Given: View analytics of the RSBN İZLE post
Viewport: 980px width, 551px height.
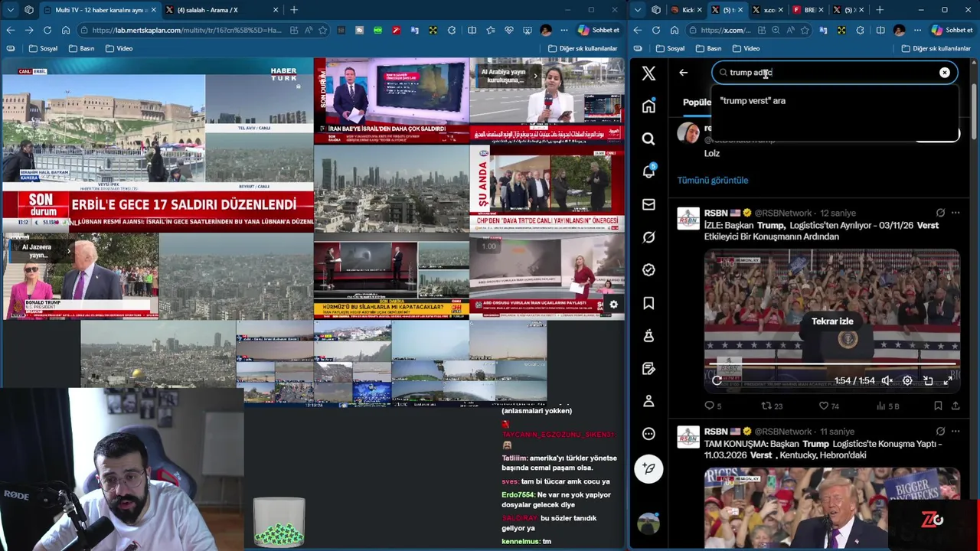Looking at the screenshot, I should pos(887,406).
